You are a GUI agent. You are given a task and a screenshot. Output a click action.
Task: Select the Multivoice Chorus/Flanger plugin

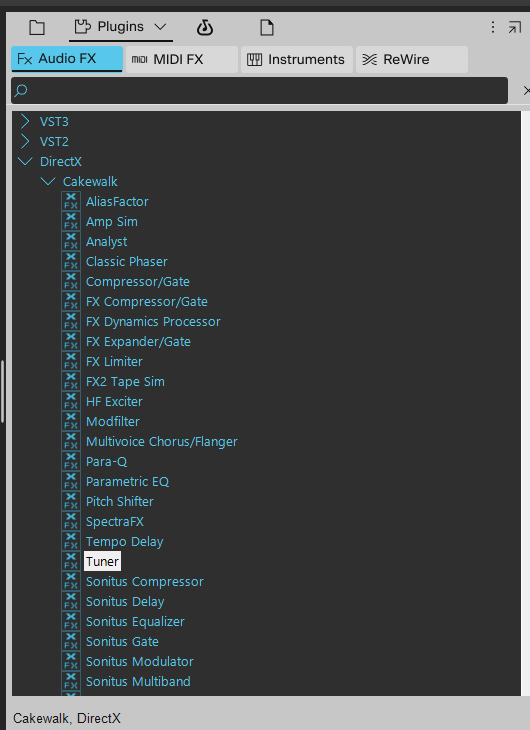(162, 441)
